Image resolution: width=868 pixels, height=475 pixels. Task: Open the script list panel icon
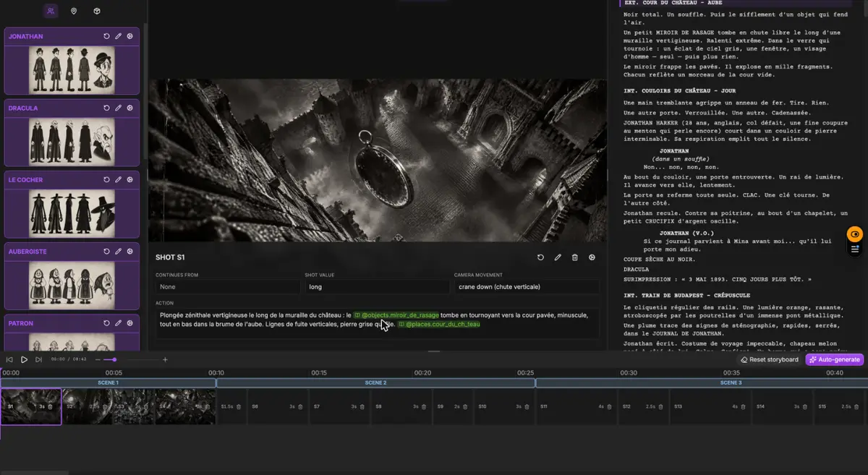click(856, 249)
